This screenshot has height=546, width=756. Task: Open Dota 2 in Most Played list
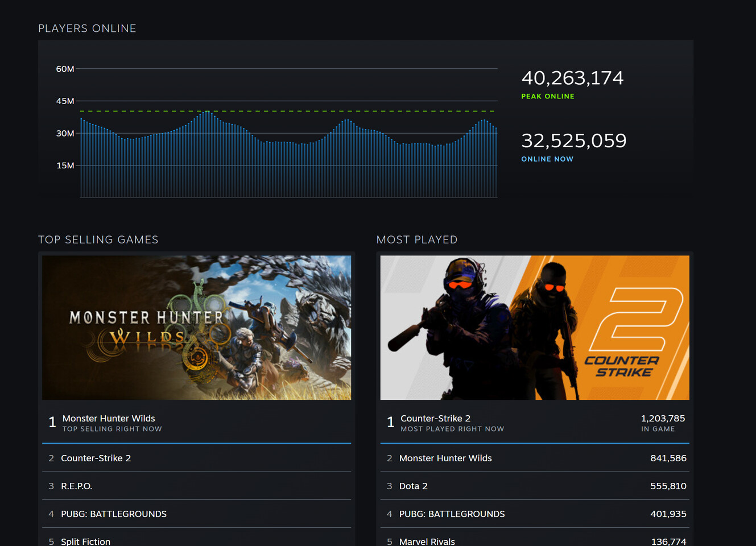[535, 486]
